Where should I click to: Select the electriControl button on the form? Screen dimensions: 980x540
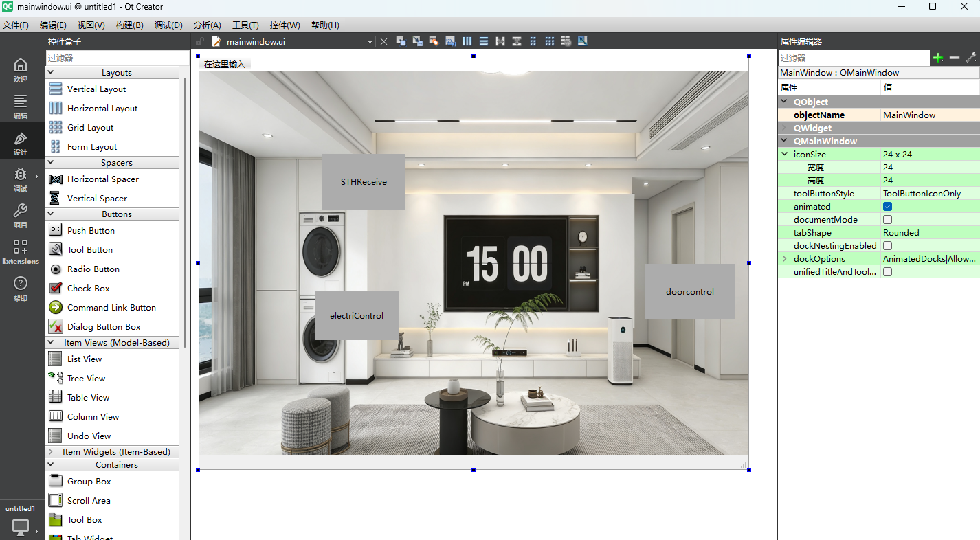[357, 315]
